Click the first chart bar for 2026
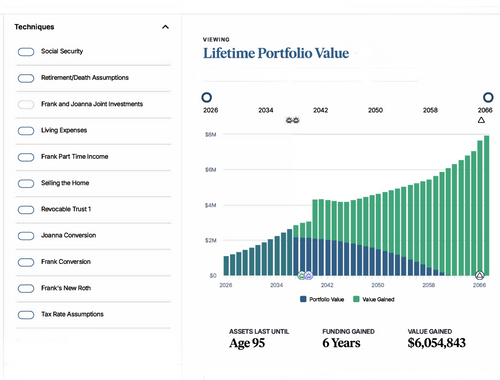 point(226,266)
